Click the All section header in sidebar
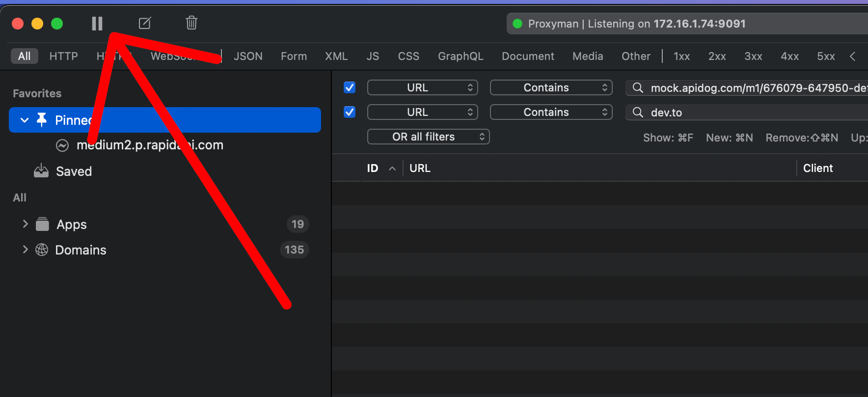Viewport: 868px width, 397px height. pos(20,198)
